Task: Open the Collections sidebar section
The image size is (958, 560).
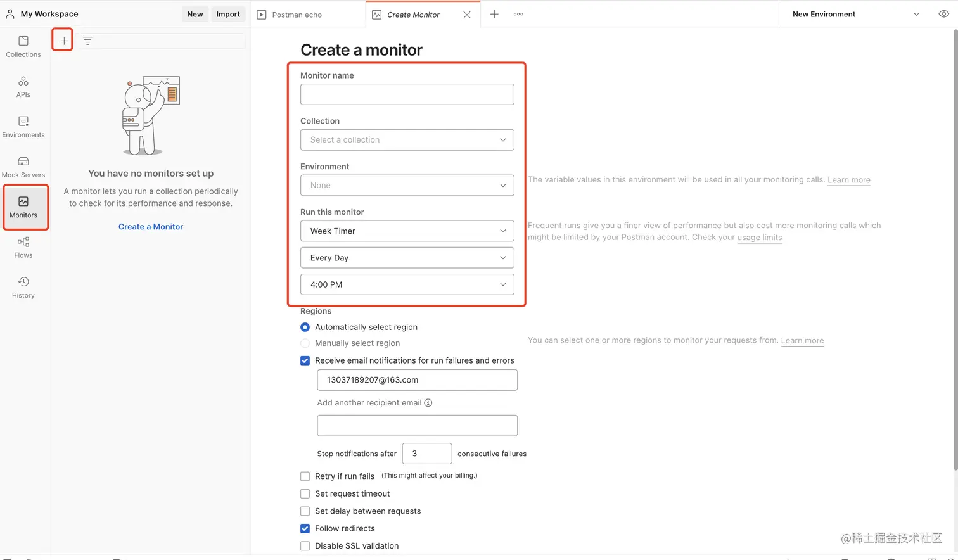Action: (23, 47)
